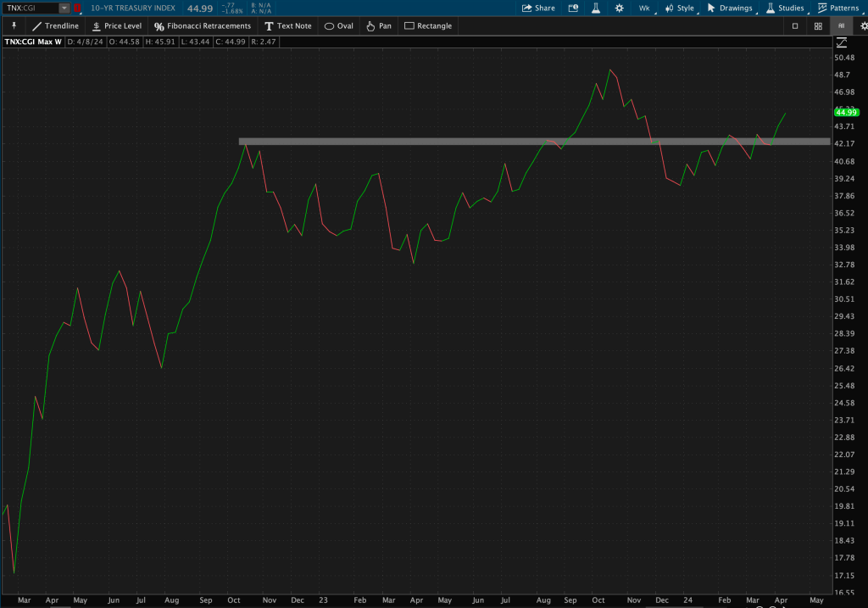Pick the Oval drawing tool
Viewport: 868px width, 608px height.
click(x=338, y=25)
